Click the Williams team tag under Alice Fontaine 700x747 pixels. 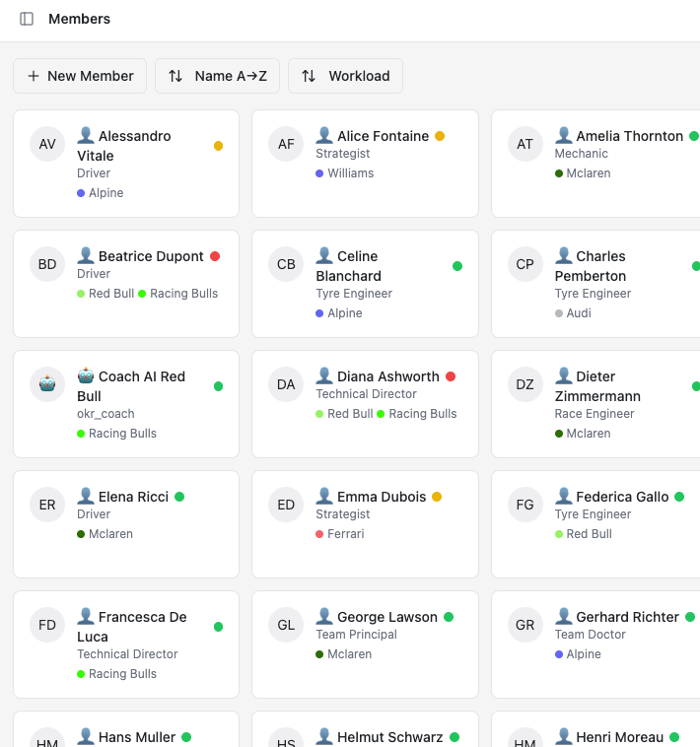click(344, 172)
